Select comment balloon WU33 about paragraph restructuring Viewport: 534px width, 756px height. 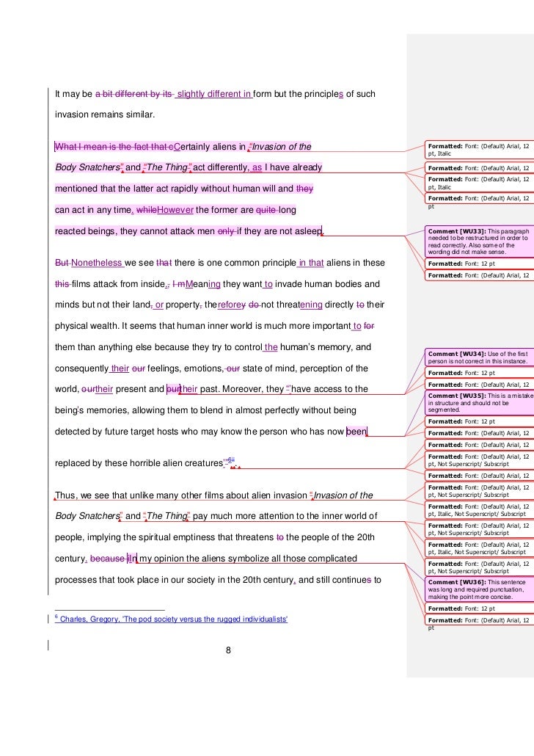(x=478, y=241)
